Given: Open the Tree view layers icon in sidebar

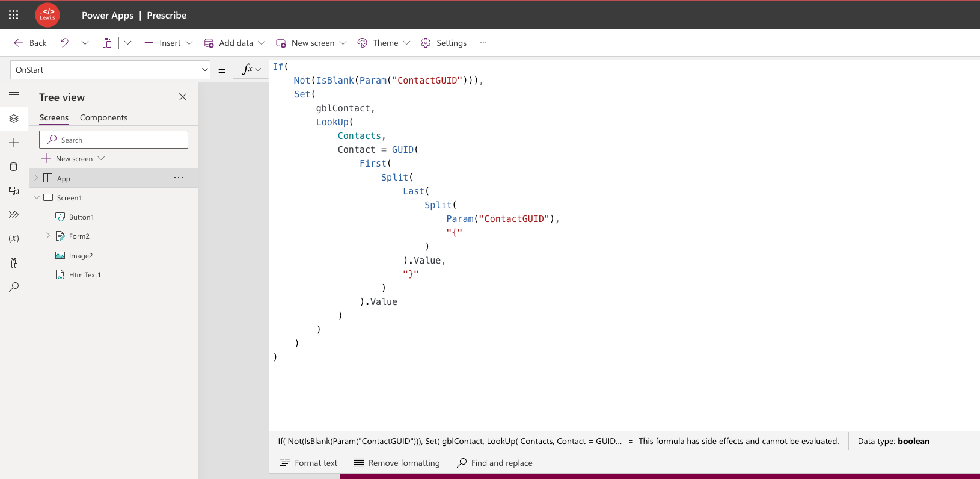Looking at the screenshot, I should point(14,119).
